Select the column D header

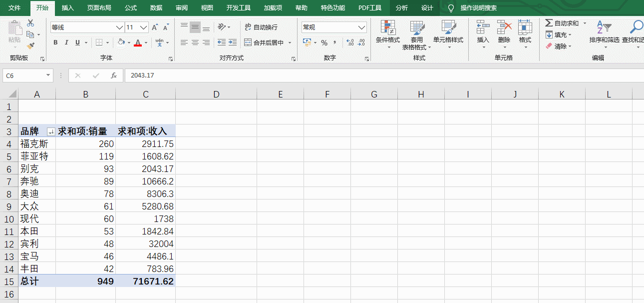coord(216,94)
